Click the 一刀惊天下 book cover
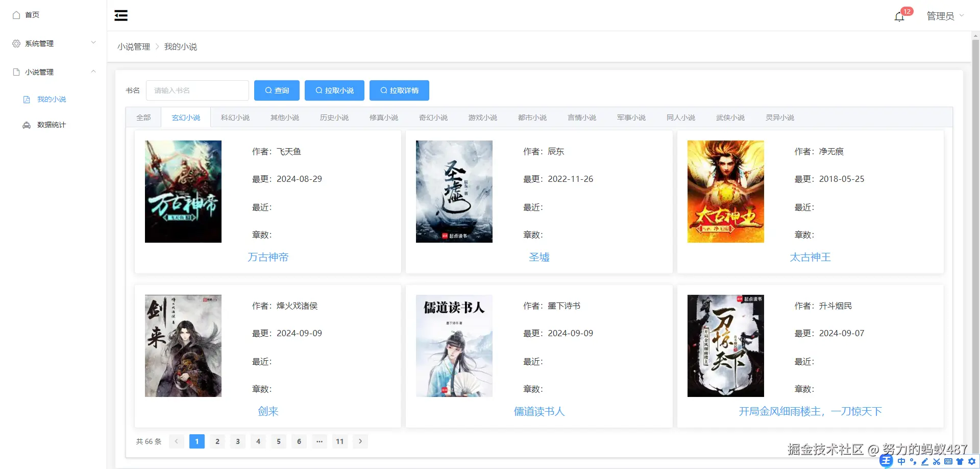Viewport: 980px width, 469px height. [726, 346]
